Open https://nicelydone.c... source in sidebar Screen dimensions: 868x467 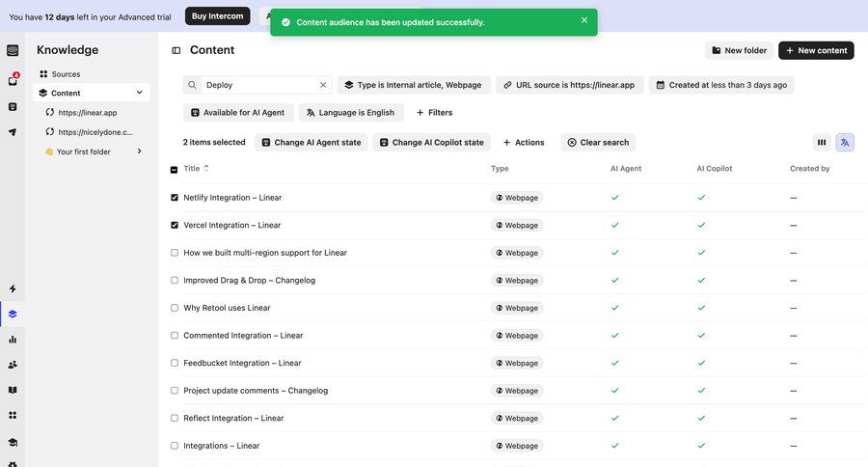95,132
